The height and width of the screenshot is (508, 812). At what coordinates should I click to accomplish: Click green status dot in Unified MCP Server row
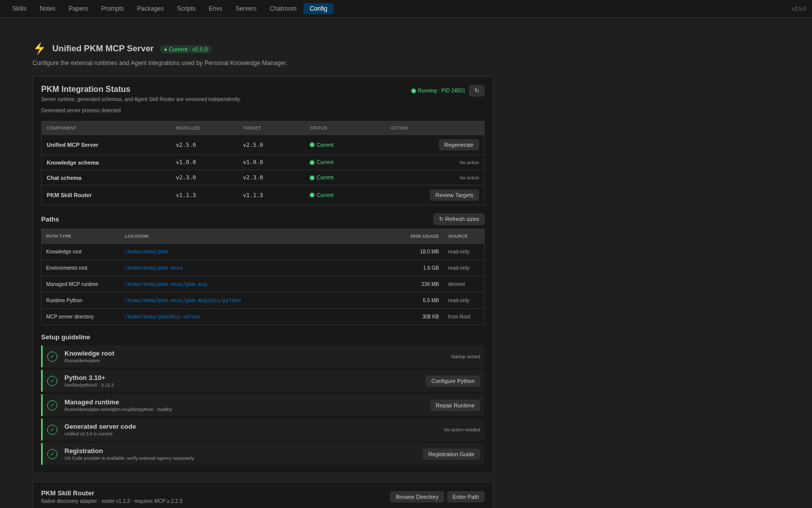pyautogui.click(x=312, y=145)
